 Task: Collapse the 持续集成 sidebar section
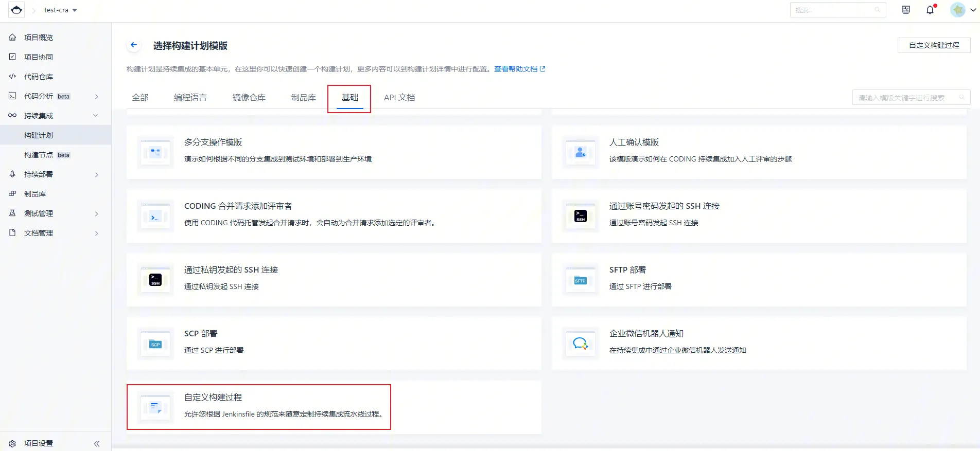(x=96, y=116)
